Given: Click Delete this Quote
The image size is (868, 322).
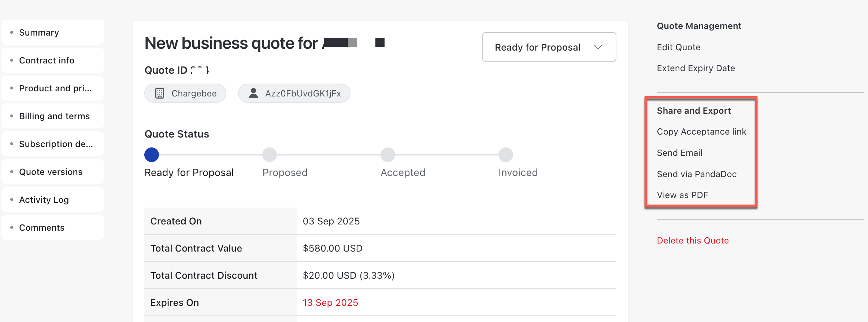Looking at the screenshot, I should (693, 241).
